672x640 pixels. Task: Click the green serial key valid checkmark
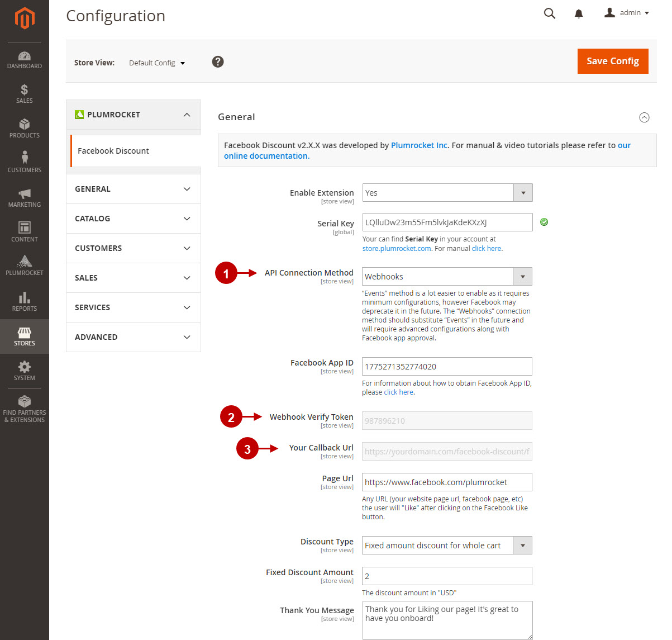click(x=544, y=222)
